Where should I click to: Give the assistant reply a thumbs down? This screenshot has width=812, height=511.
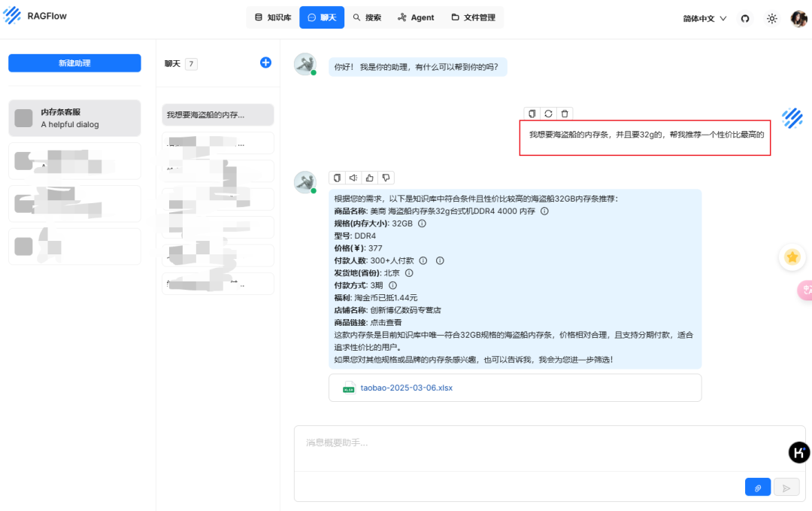tap(386, 178)
